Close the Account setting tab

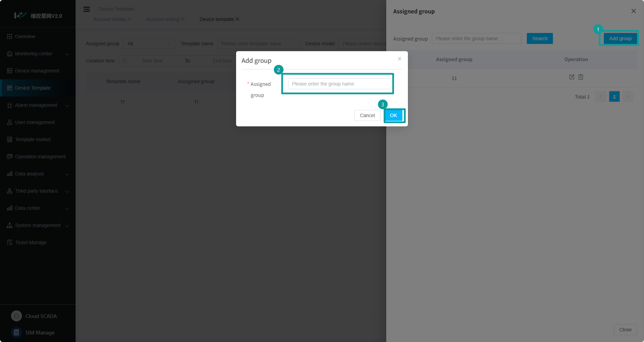[x=183, y=19]
